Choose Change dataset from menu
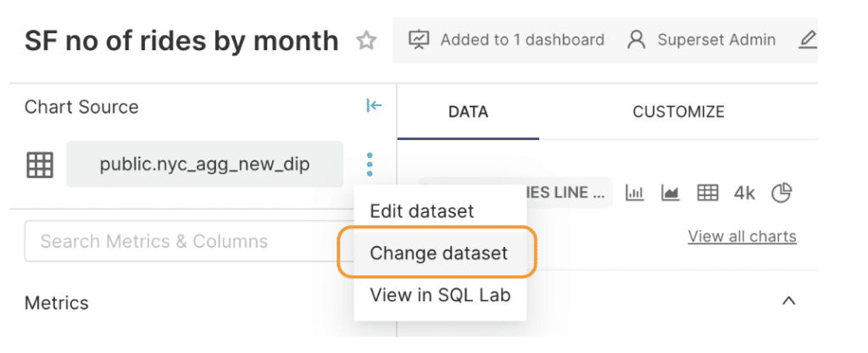 (x=438, y=253)
